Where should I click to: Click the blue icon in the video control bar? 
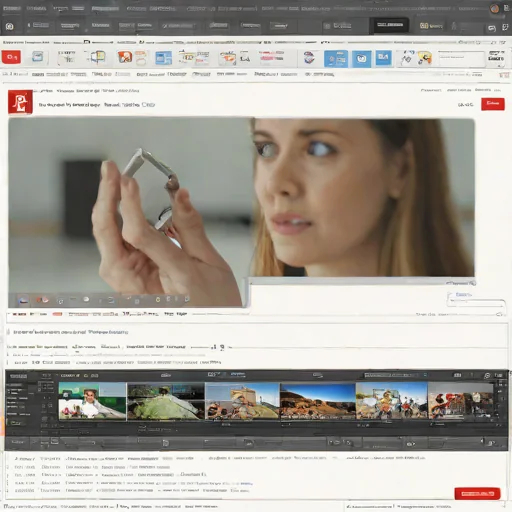click(23, 300)
